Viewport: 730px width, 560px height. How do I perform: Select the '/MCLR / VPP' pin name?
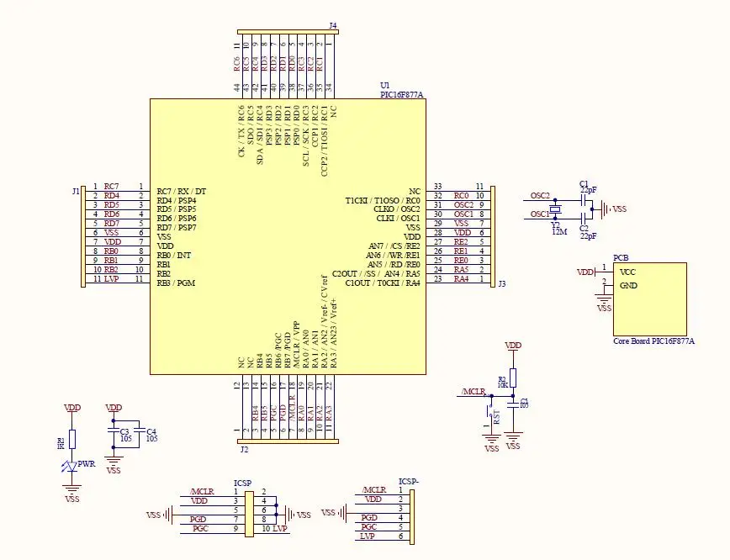coord(296,345)
